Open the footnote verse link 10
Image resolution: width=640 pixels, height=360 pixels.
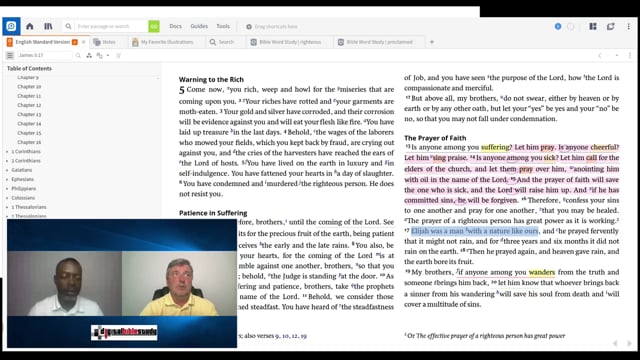tap(285, 336)
